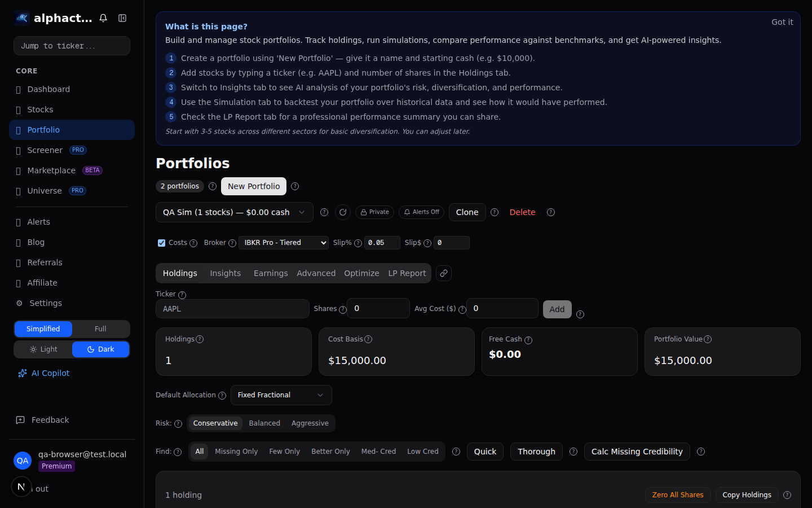Open the LP Report tab
This screenshot has width=812, height=508.
pos(407,273)
